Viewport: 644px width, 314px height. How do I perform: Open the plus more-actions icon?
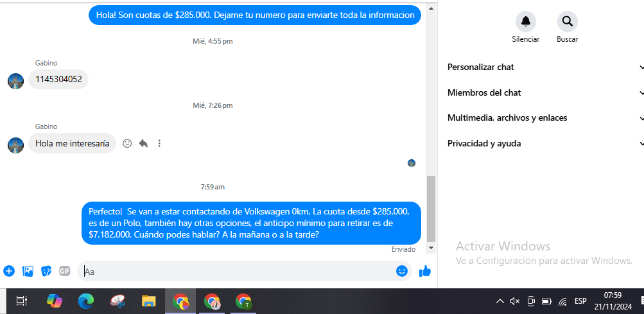coord(9,271)
